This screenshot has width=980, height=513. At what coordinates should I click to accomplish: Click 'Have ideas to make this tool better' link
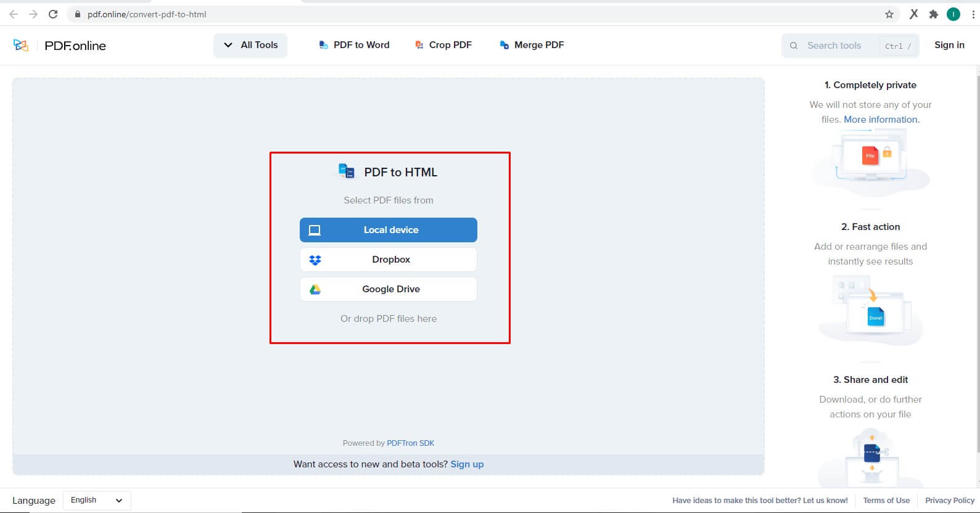760,501
